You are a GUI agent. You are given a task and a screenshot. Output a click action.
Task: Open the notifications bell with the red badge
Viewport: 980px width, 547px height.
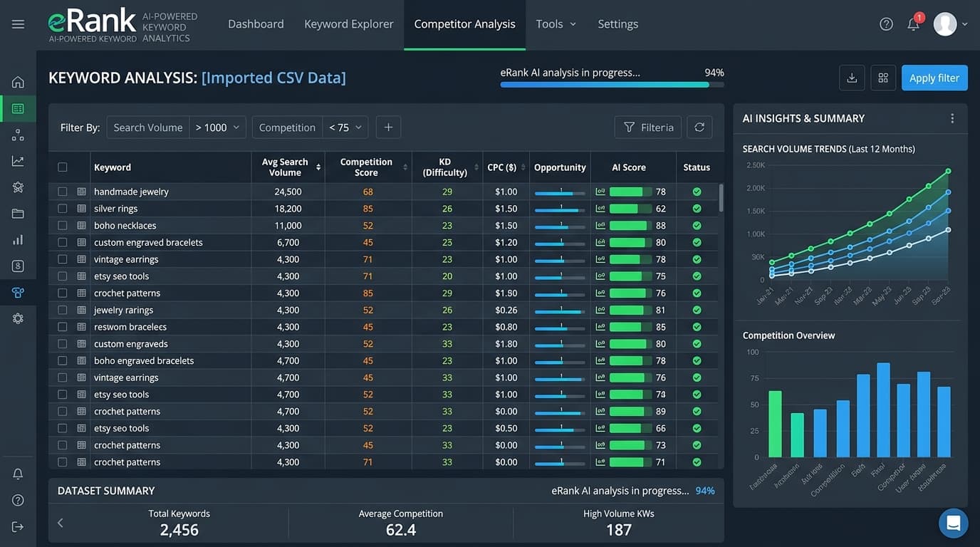pos(914,24)
